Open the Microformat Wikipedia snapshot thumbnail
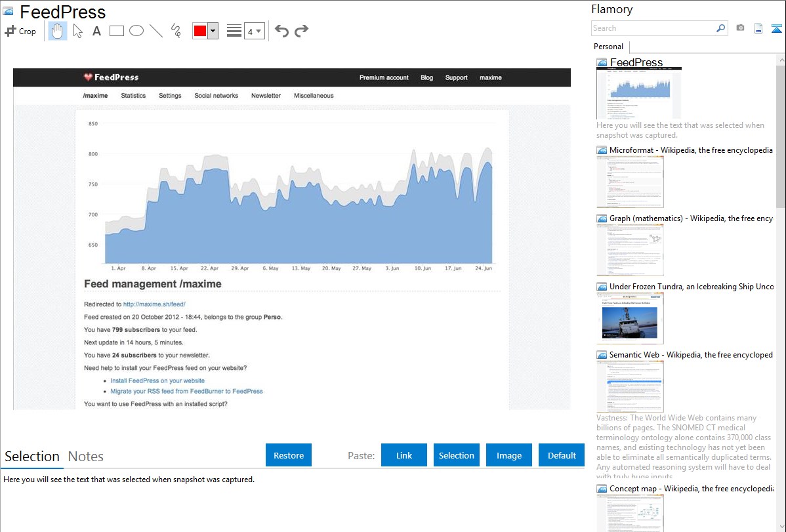786x532 pixels. coord(630,182)
